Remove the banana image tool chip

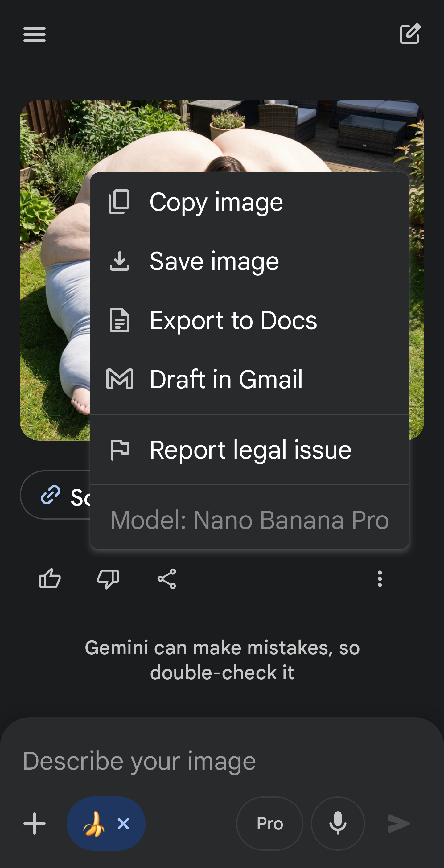(x=123, y=824)
